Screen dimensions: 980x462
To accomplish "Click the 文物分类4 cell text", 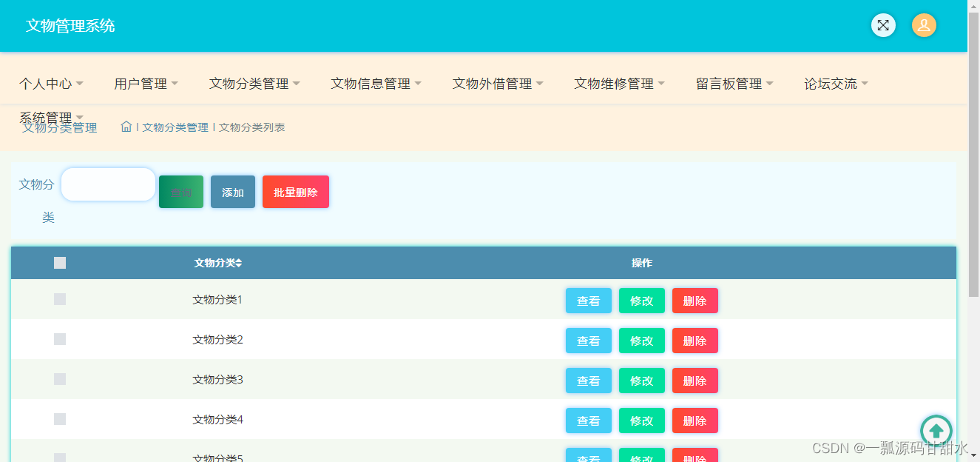I will [x=217, y=420].
